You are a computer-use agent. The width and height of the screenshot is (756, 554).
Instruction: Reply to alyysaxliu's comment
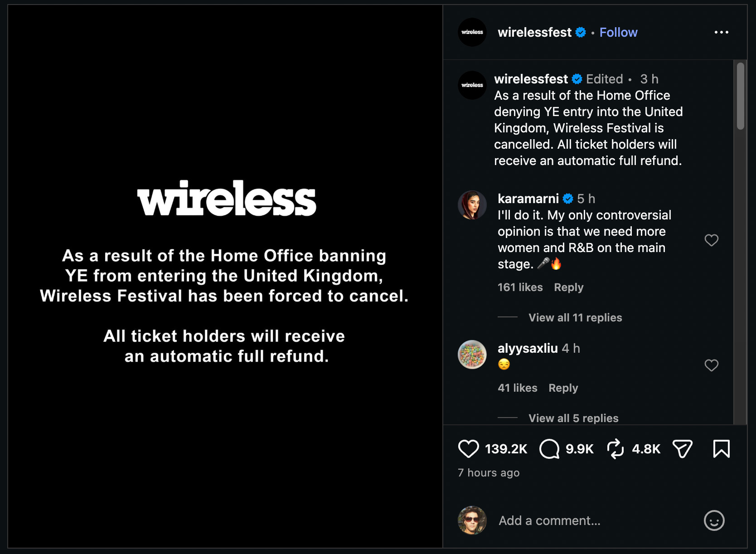(x=563, y=388)
